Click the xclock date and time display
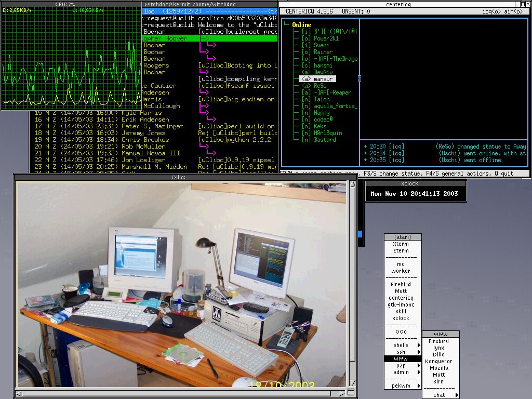 [414, 194]
